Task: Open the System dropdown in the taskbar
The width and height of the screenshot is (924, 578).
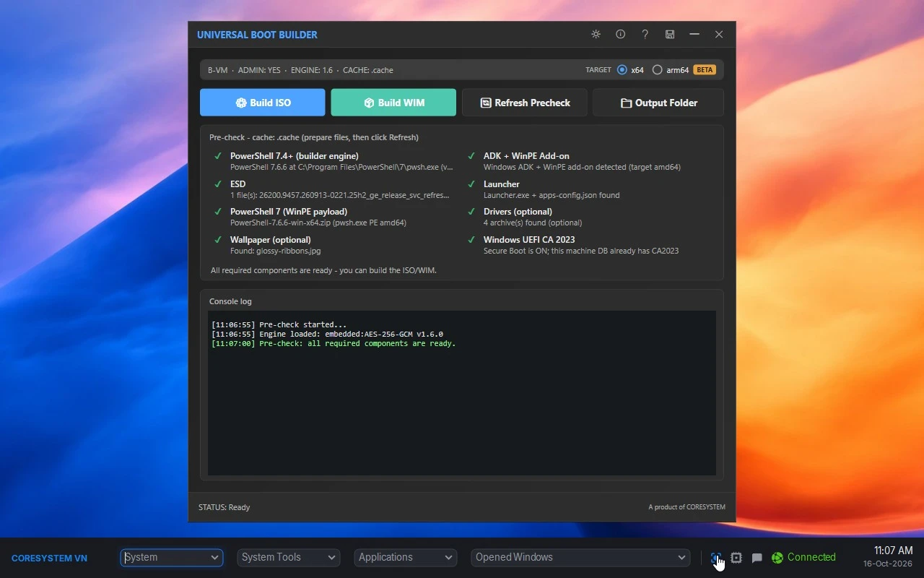Action: tap(172, 557)
